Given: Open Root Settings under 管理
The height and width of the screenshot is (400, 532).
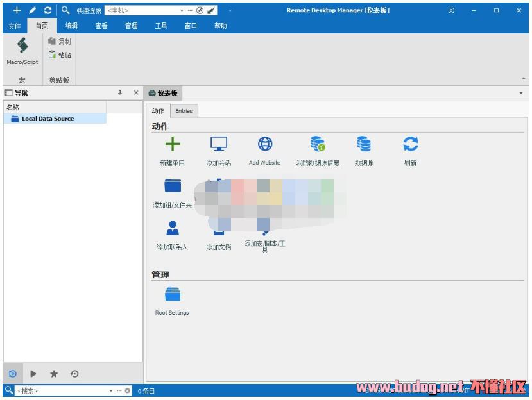Looking at the screenshot, I should coord(173,295).
